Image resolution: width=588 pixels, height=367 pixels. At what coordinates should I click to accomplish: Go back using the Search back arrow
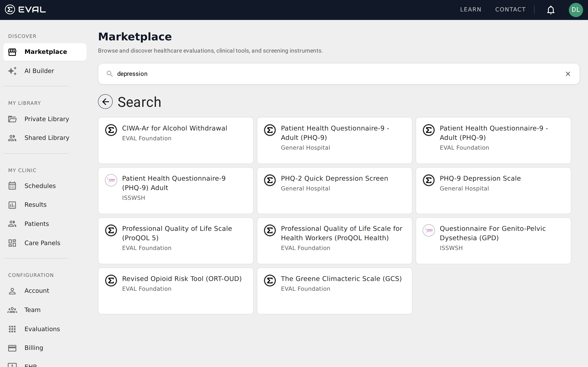tap(105, 102)
